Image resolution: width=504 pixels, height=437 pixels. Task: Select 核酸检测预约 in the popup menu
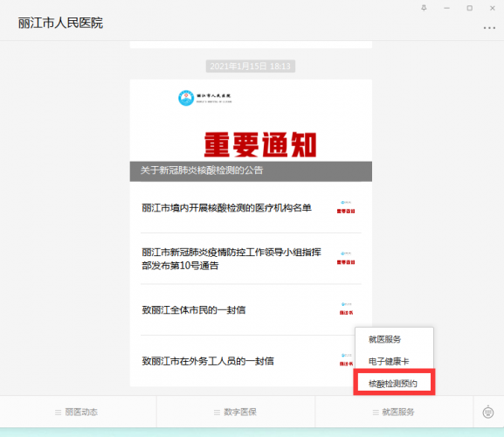pos(394,383)
